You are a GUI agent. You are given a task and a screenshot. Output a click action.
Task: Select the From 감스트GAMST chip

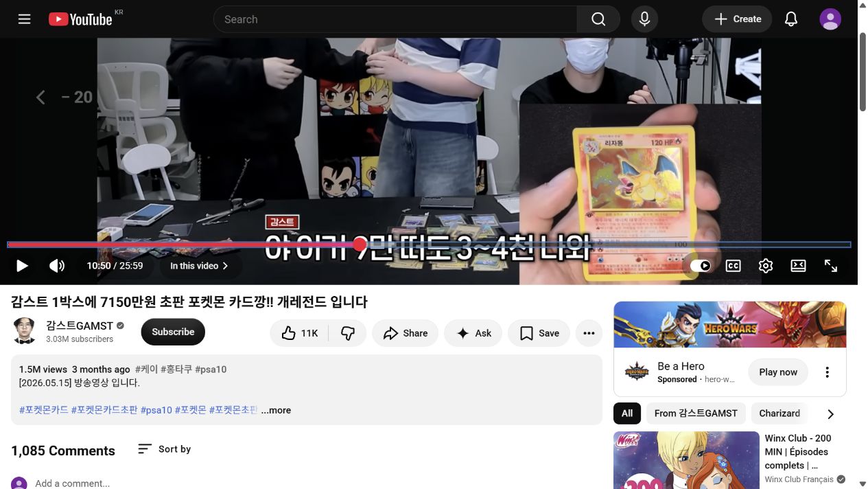(x=696, y=413)
